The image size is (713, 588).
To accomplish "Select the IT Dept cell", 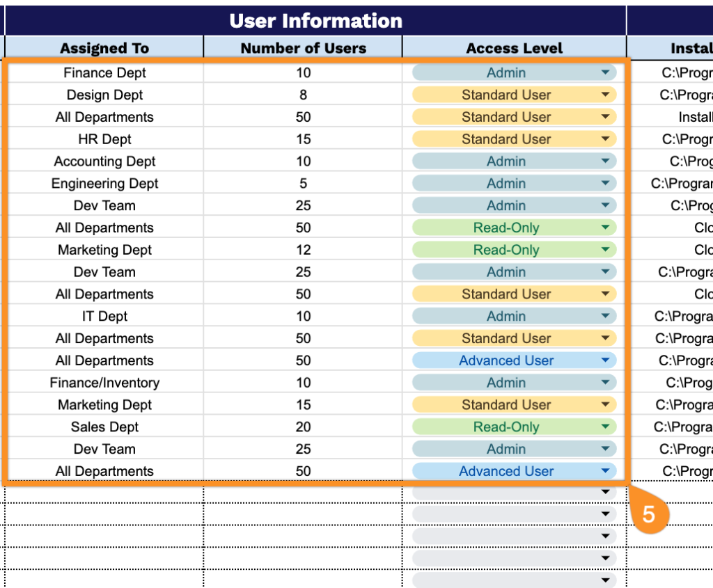I will tap(104, 317).
